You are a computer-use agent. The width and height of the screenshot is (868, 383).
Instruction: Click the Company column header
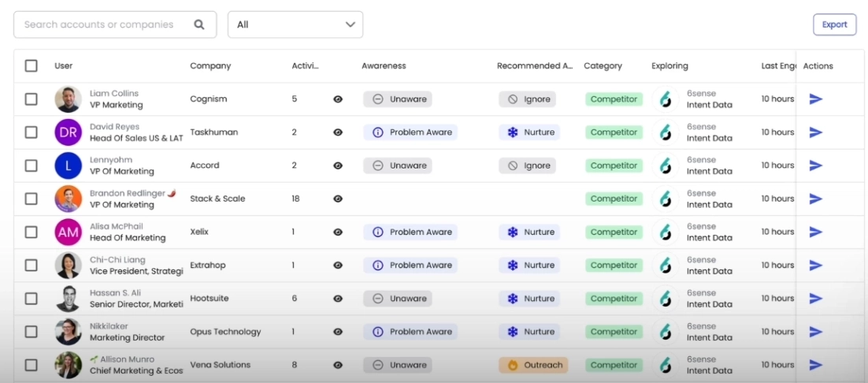pos(210,66)
